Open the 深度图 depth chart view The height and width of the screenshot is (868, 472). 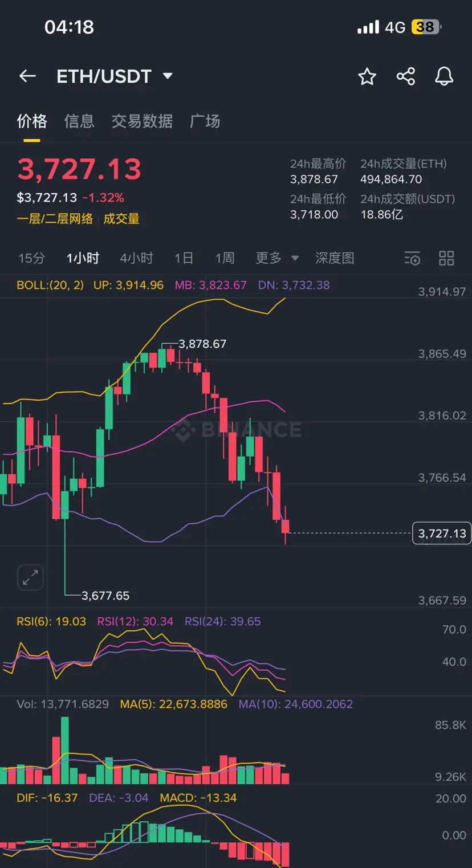335,258
